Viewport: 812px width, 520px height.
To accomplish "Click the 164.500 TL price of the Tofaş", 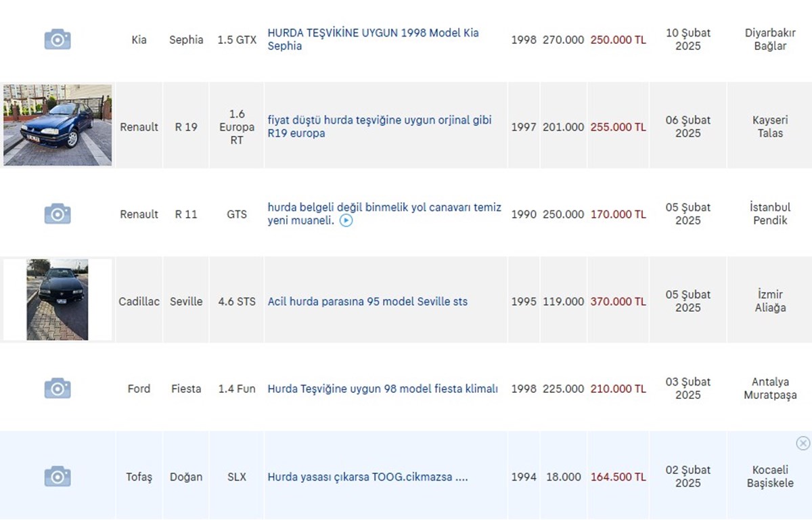I will coord(618,477).
